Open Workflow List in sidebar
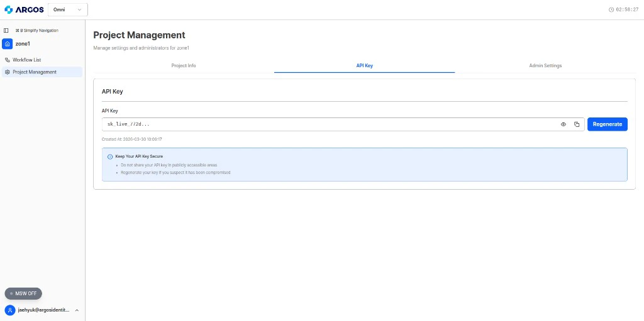This screenshot has height=321, width=644. (x=42, y=60)
